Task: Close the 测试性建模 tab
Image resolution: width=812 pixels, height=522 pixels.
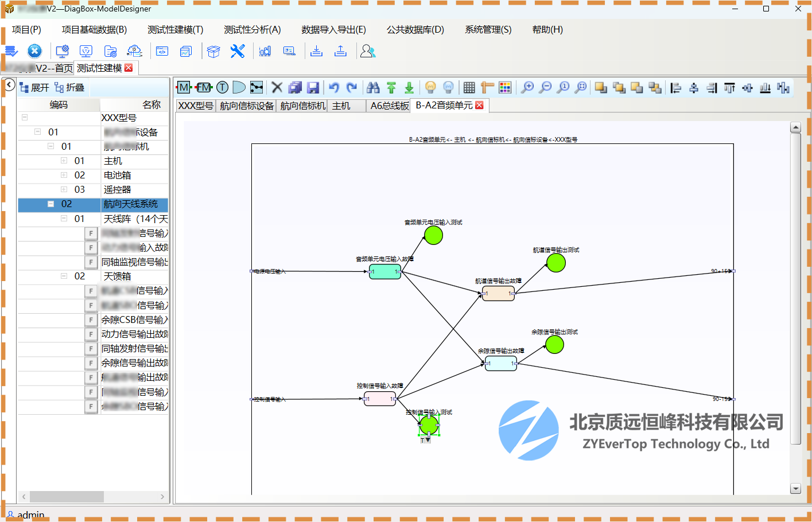Action: tap(129, 67)
